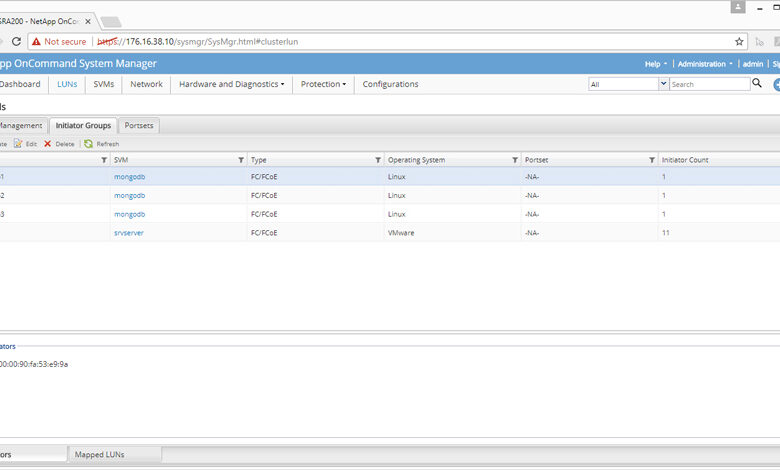This screenshot has width=780, height=470.
Task: Click the browser address bar URL
Action: [198, 42]
